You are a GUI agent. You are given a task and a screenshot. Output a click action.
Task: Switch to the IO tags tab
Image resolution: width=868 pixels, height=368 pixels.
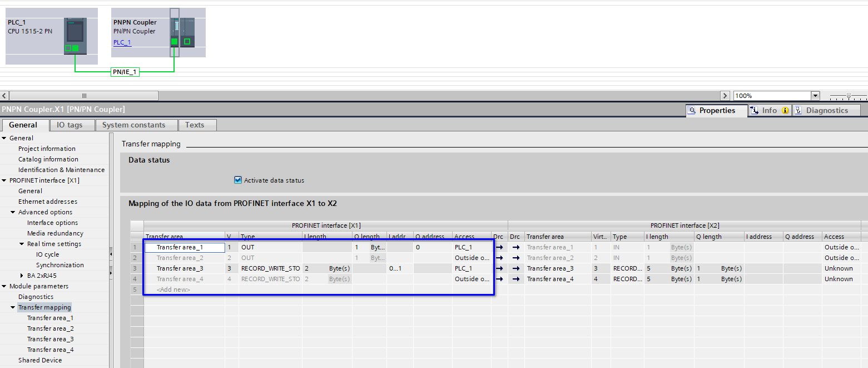(x=70, y=125)
